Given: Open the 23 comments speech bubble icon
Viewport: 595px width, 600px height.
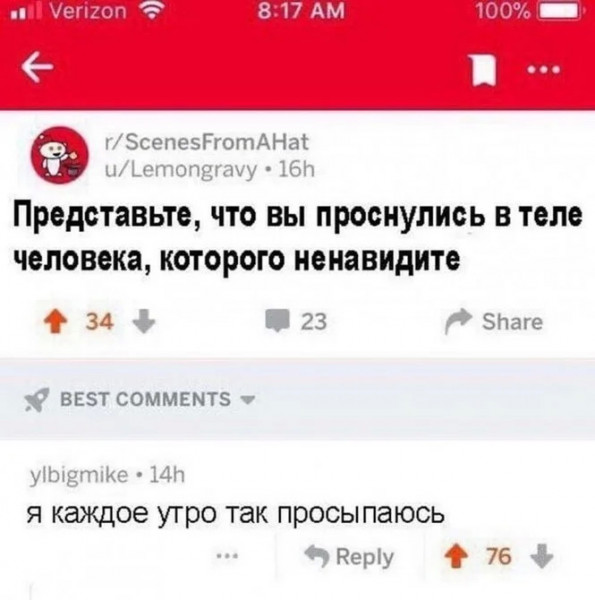Looking at the screenshot, I should click(277, 321).
